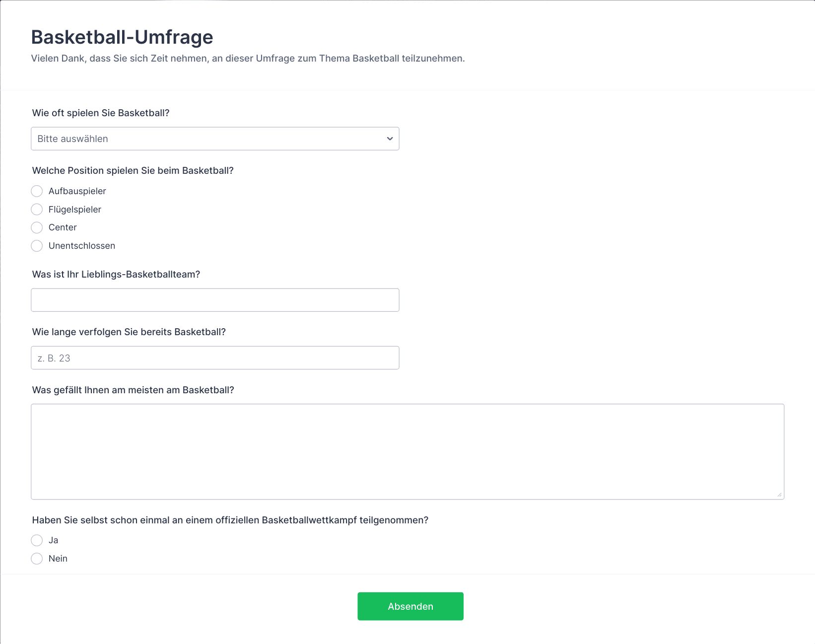Image resolution: width=815 pixels, height=644 pixels.
Task: Focus the 'z. B. 23' number input
Action: pyautogui.click(x=215, y=358)
